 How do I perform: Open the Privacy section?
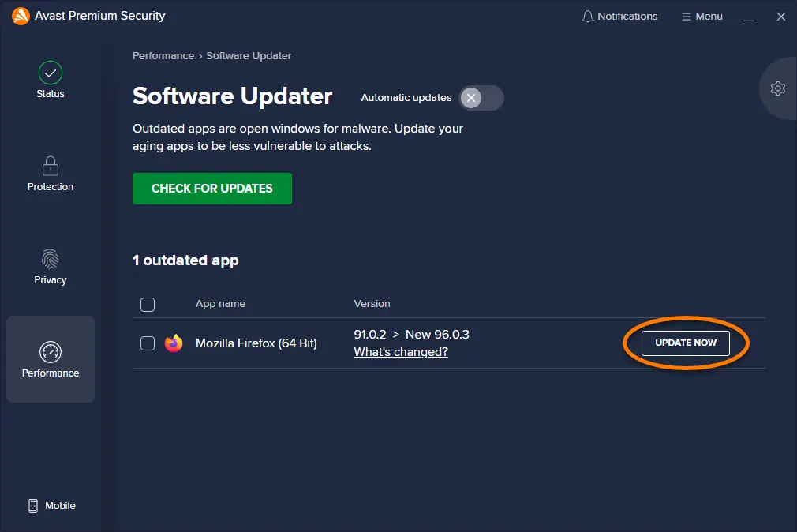click(51, 267)
